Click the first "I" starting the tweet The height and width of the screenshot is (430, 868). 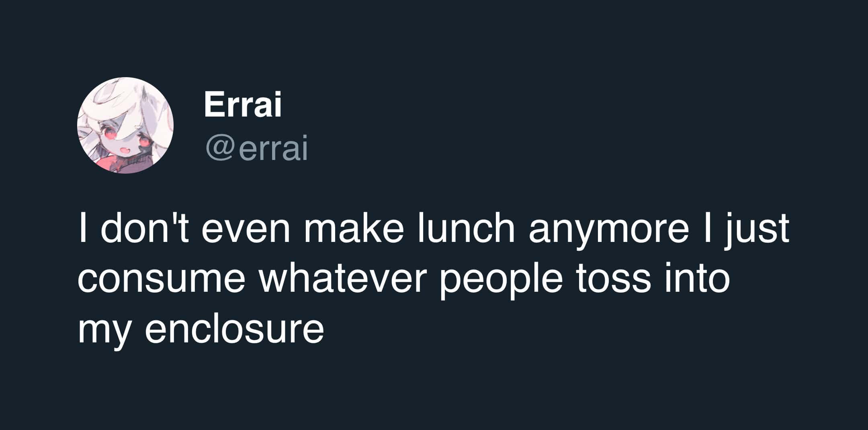tap(82, 230)
